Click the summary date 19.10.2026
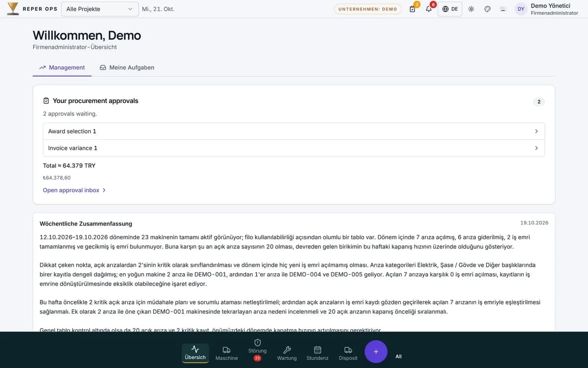The image size is (588, 368). click(534, 223)
